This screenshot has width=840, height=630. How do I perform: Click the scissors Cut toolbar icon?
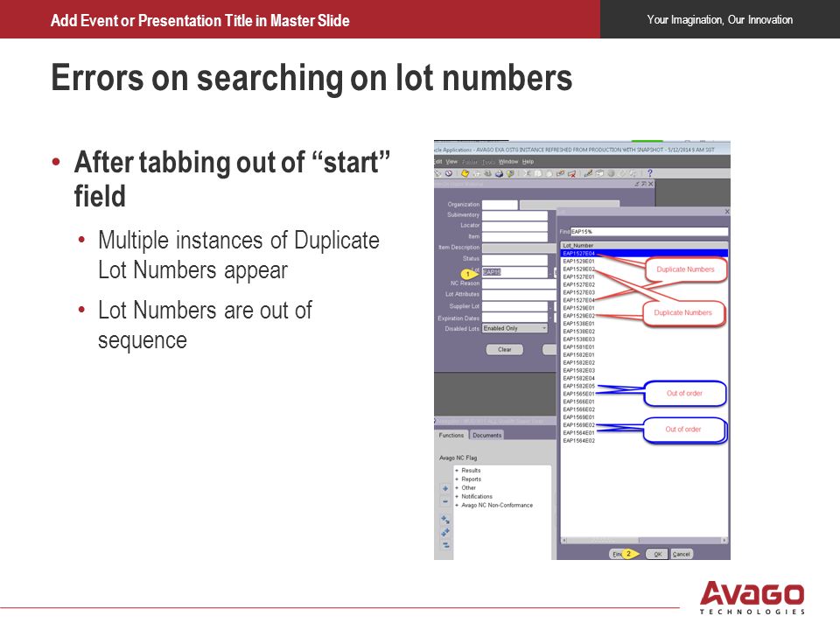[527, 173]
